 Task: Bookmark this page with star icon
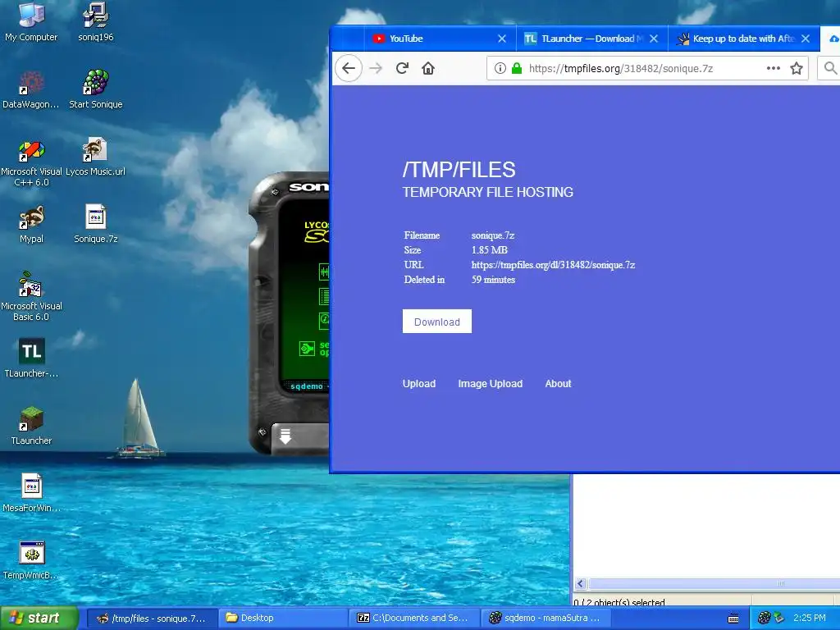(797, 69)
